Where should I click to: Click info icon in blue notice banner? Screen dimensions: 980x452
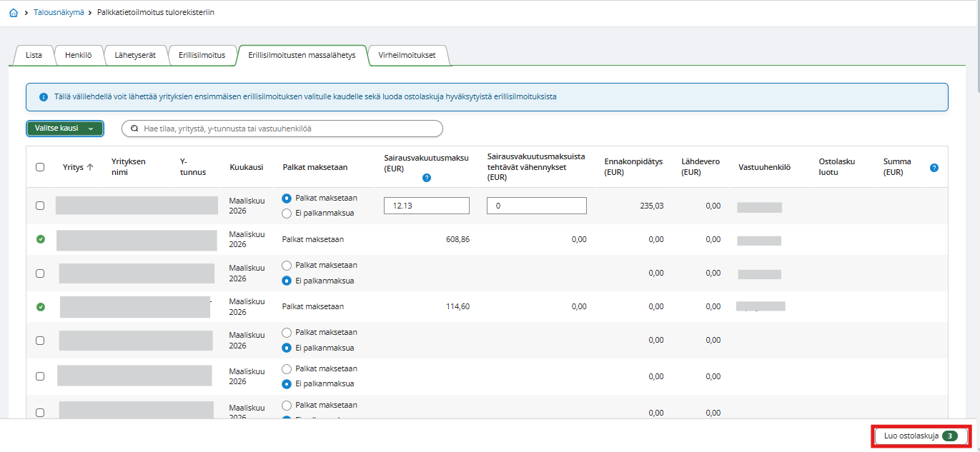[44, 97]
